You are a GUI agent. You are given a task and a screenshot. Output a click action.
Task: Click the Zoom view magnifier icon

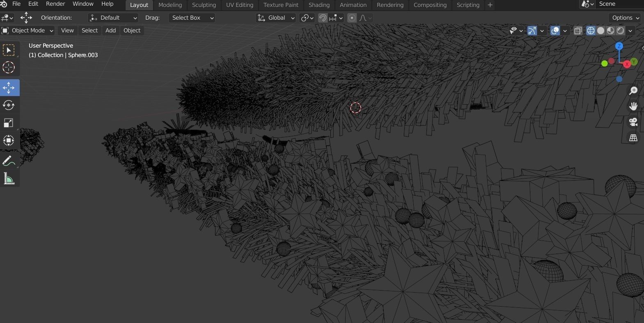click(633, 91)
